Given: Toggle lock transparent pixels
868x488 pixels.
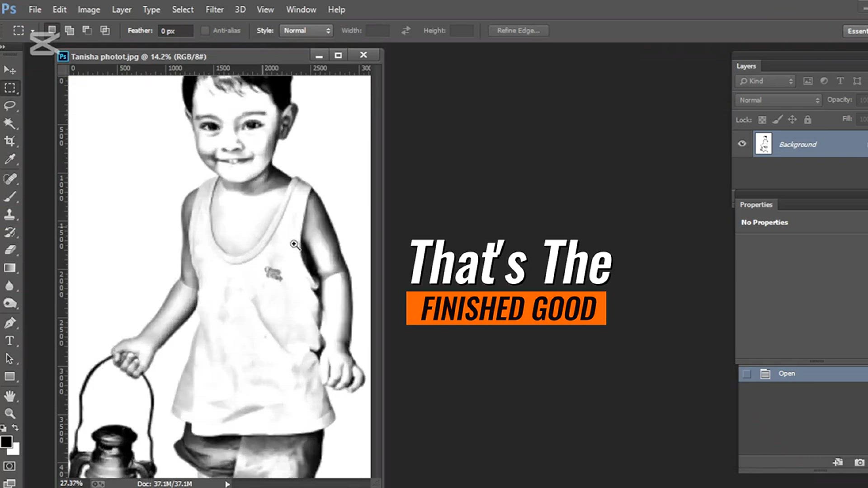Looking at the screenshot, I should tap(762, 120).
